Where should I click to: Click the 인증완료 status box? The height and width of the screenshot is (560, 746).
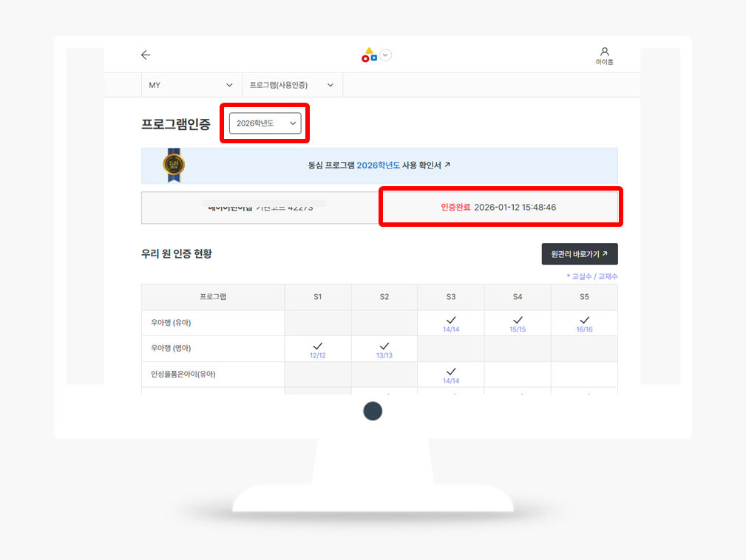pos(499,208)
